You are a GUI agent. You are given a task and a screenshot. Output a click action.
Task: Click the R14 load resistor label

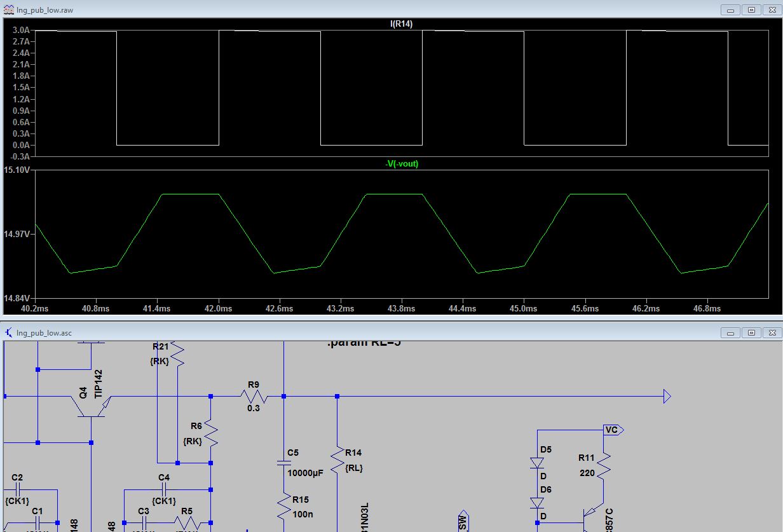click(x=353, y=453)
